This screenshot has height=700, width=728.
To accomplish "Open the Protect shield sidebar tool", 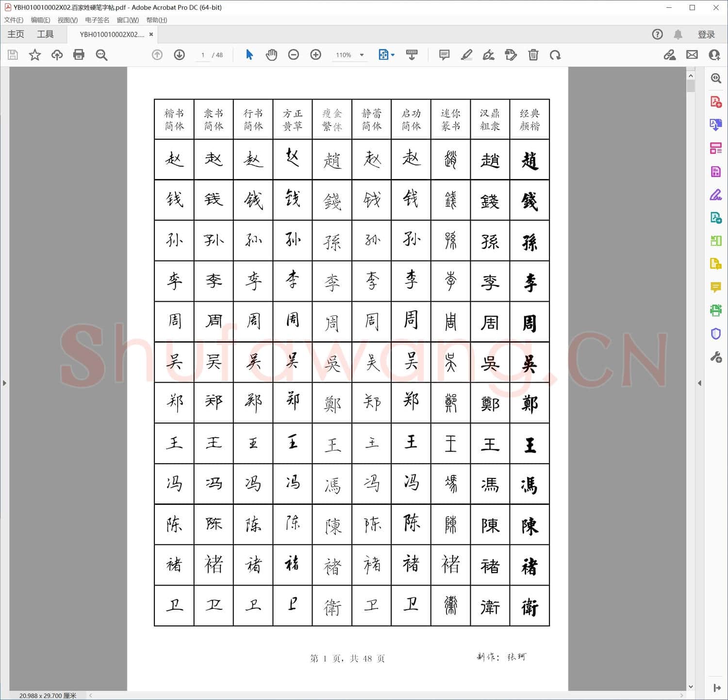I will pos(716,334).
